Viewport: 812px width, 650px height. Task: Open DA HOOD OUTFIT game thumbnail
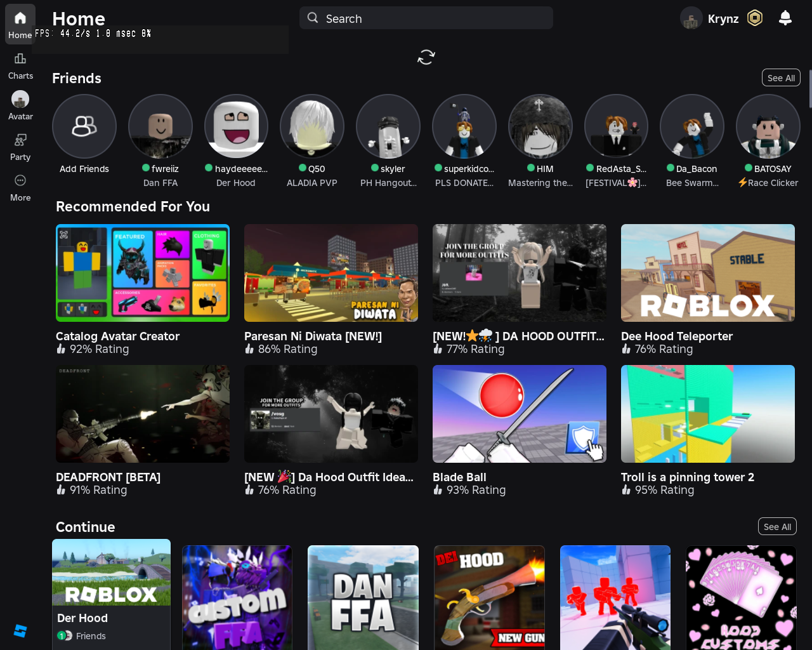click(x=520, y=273)
